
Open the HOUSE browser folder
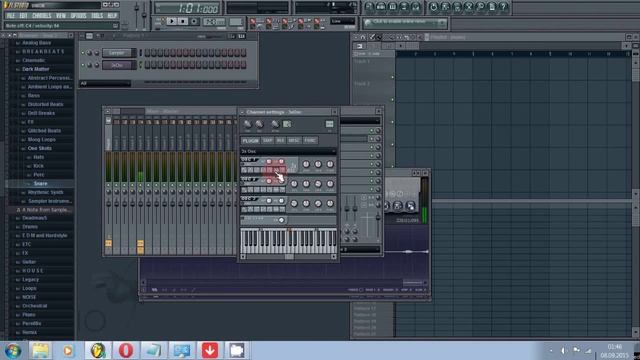[32, 271]
